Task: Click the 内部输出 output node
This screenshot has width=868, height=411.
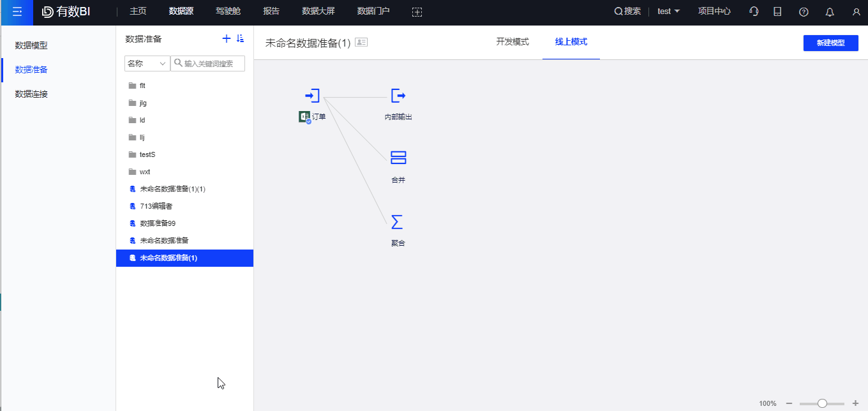Action: coord(398,96)
